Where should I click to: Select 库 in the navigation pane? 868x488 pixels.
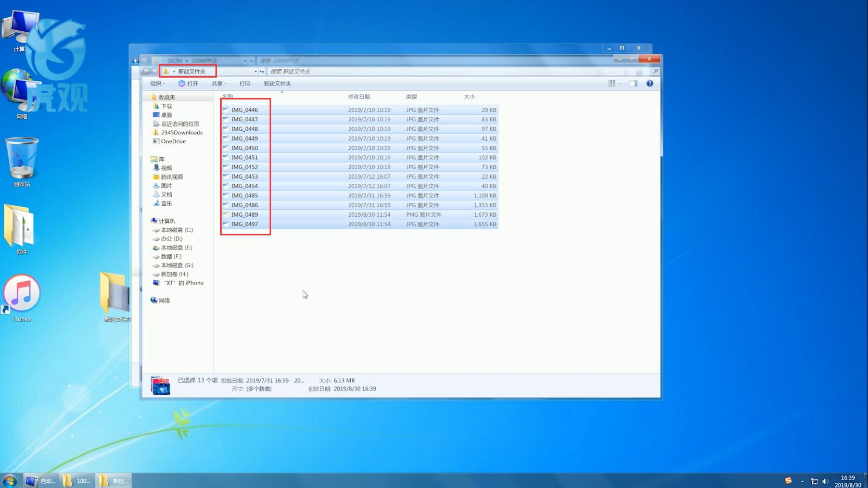coord(161,159)
